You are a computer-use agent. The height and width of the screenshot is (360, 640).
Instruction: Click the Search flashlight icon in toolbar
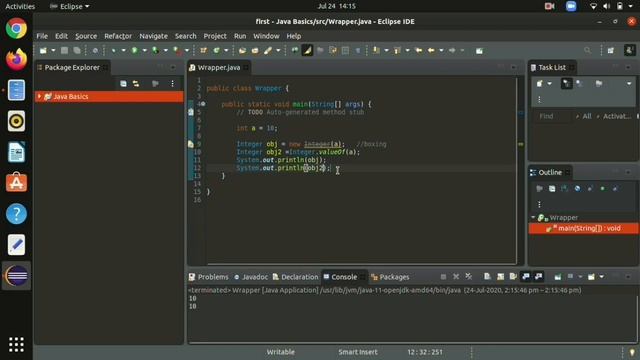[x=268, y=51]
